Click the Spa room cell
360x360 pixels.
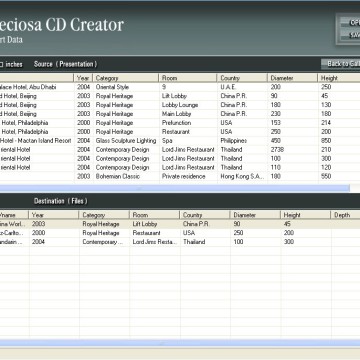coord(167,141)
